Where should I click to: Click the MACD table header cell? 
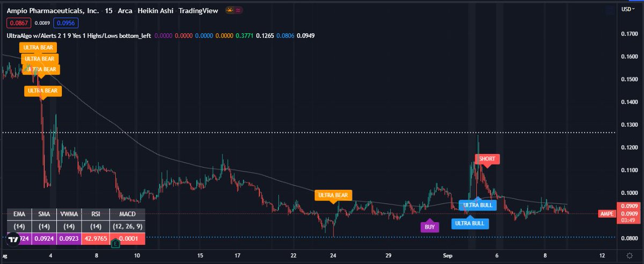(127, 214)
